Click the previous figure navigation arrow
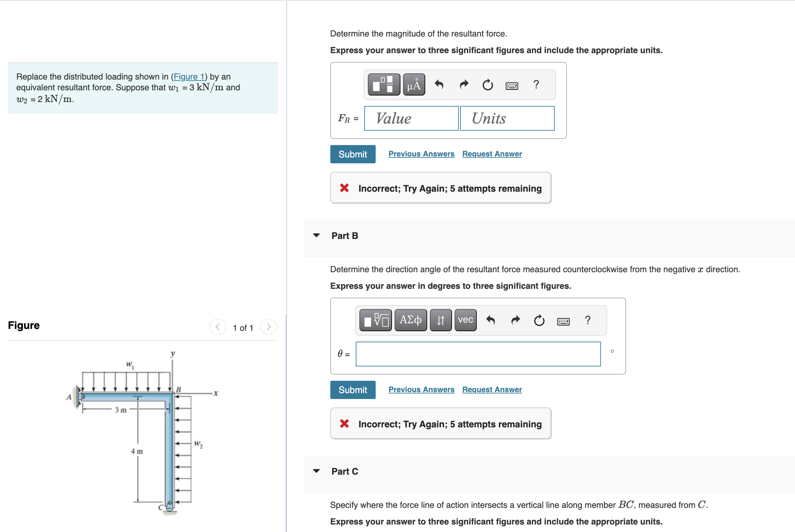795x532 pixels. (x=217, y=327)
